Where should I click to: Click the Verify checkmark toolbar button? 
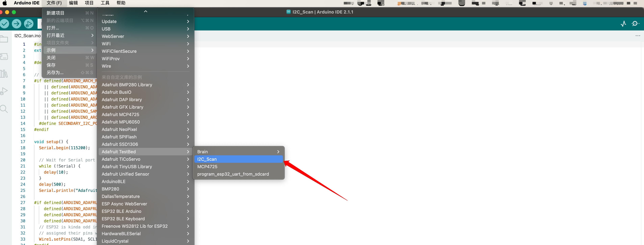4,24
